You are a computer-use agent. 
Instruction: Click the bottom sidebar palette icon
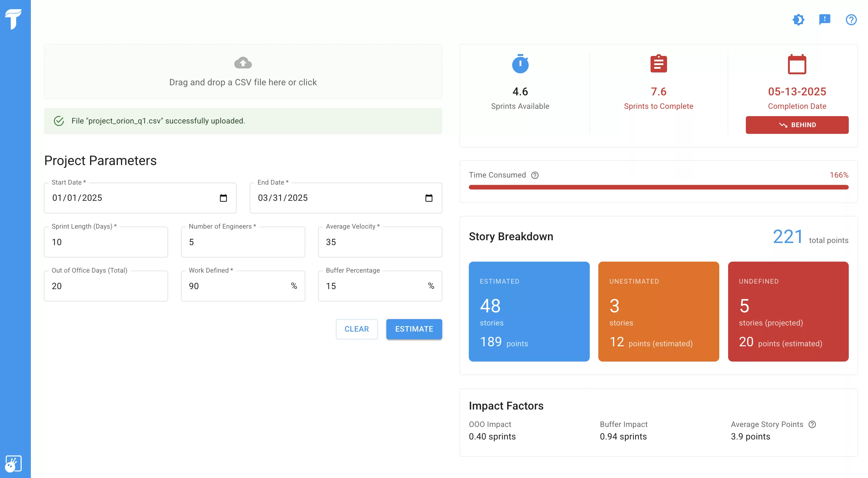click(13, 464)
